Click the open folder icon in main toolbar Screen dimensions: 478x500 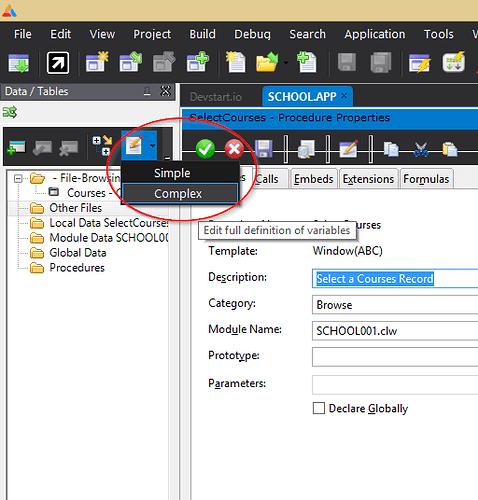click(x=267, y=62)
